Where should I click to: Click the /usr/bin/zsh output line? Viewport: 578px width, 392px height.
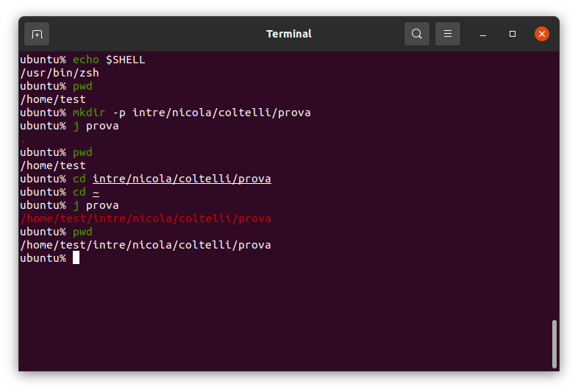click(60, 73)
